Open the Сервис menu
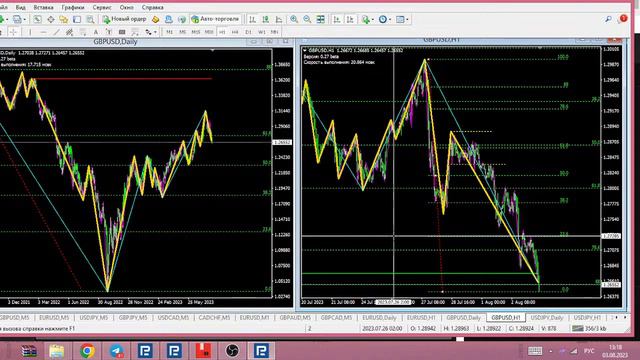Screen dimensions: 640x360 coord(102,7)
